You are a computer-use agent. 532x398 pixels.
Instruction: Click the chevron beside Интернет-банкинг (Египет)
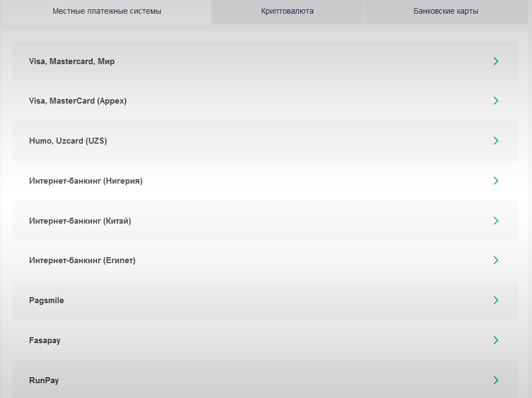496,260
